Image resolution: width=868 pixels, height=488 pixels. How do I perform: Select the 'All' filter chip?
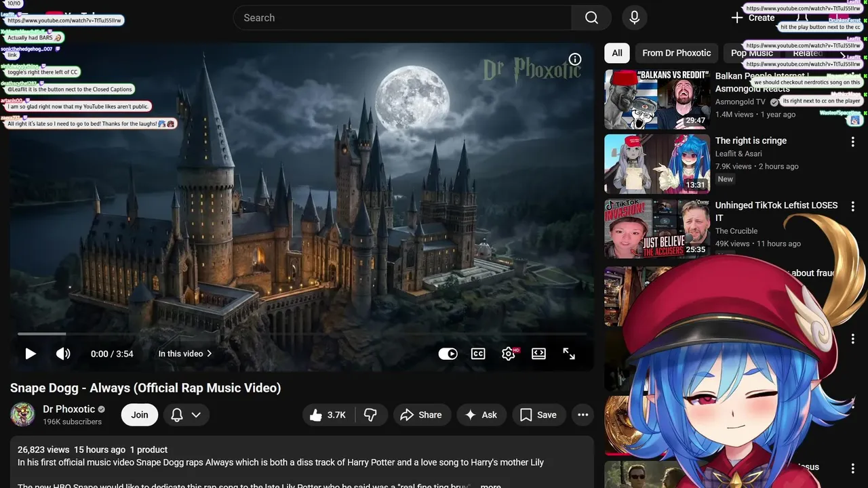click(617, 53)
